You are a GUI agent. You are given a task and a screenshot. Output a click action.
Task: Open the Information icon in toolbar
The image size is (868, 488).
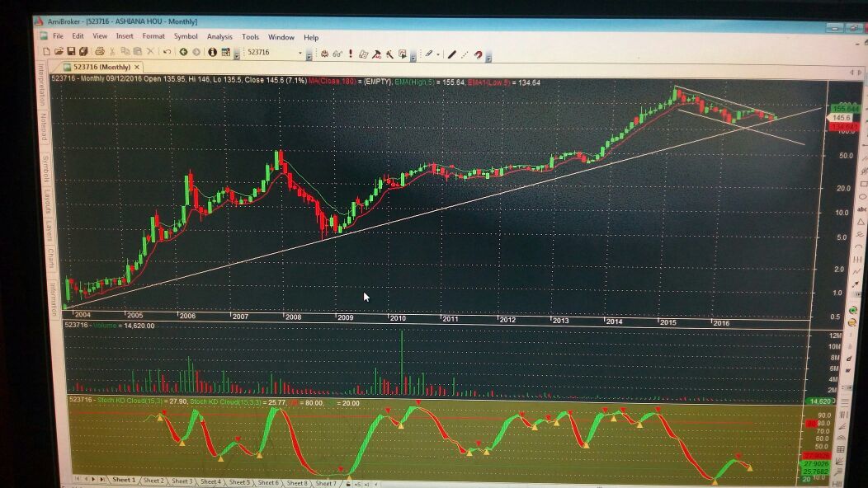point(212,52)
